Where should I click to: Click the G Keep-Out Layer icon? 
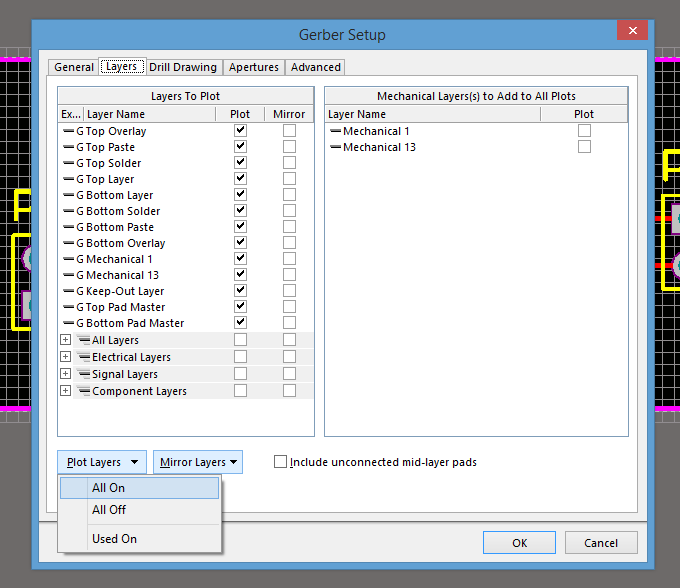pyautogui.click(x=68, y=291)
